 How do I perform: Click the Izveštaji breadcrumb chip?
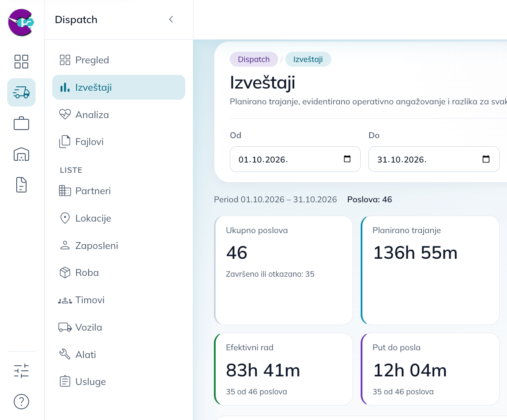[x=308, y=59]
